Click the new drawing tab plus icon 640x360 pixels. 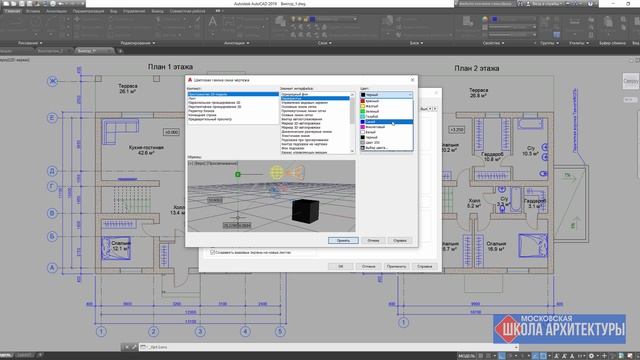120,51
